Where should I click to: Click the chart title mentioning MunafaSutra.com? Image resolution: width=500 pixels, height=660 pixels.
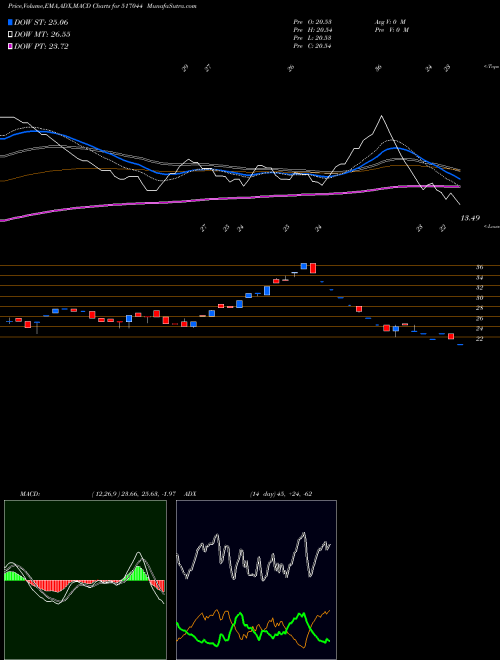tap(102, 6)
